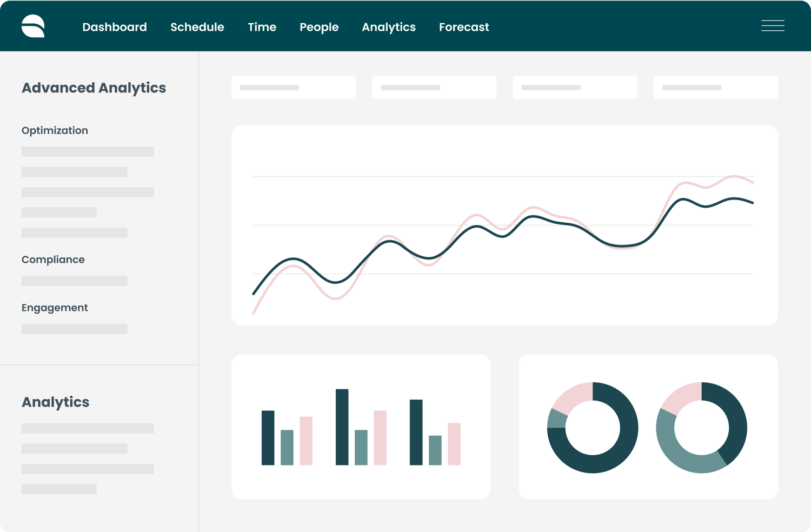
Task: Select Analytics in the top navigation
Action: point(388,27)
